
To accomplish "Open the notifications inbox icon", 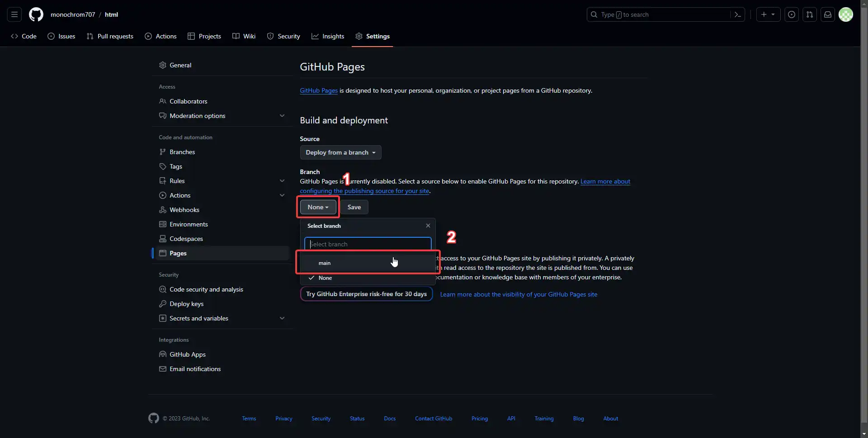I will tap(828, 14).
